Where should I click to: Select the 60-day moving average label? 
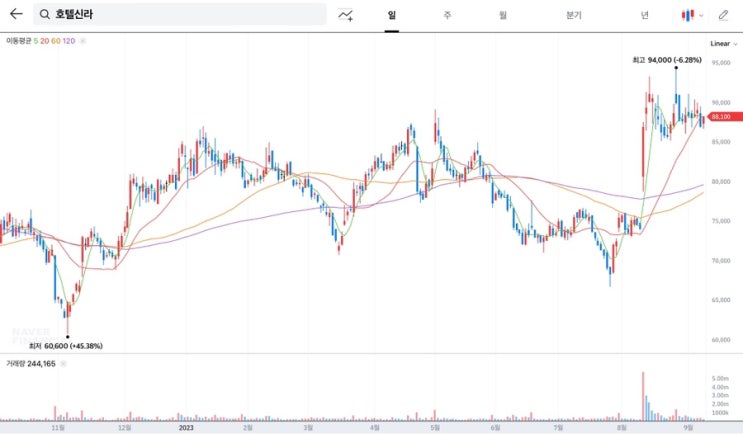coord(55,41)
